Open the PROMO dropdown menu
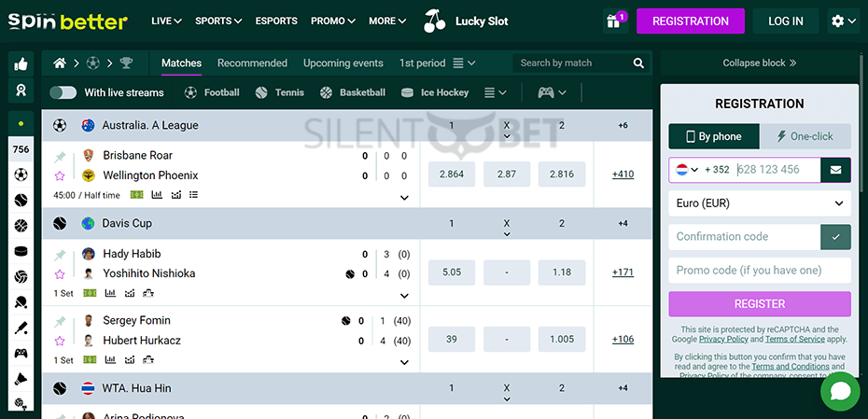Screen dimensions: 868x419 point(333,21)
